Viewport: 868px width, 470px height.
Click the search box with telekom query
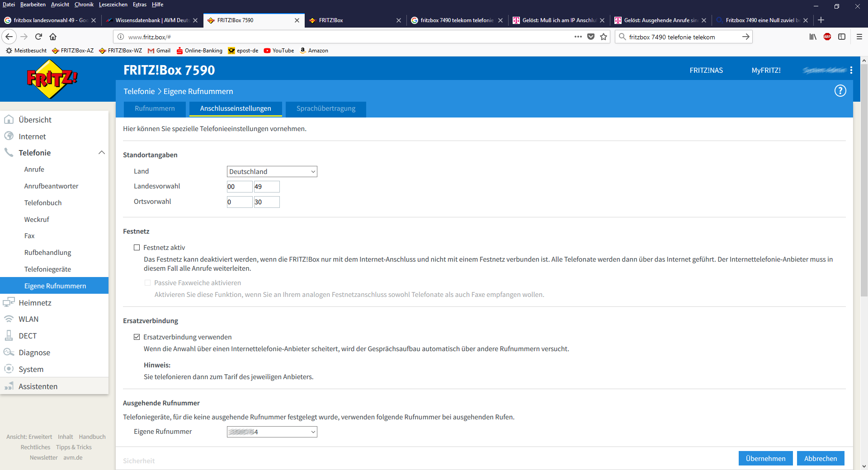(683, 37)
